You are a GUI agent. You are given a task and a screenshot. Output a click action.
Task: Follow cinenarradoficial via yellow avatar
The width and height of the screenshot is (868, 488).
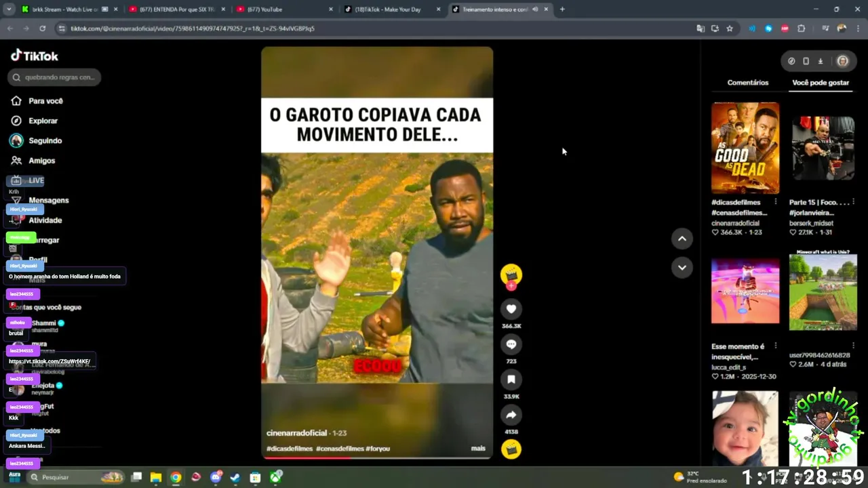(511, 274)
